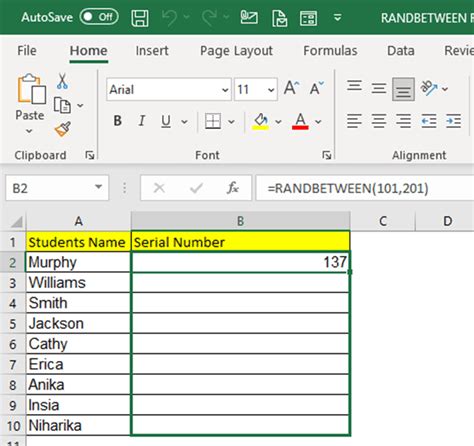This screenshot has height=446, width=474.
Task: Toggle Bold formatting
Action: click(x=117, y=121)
